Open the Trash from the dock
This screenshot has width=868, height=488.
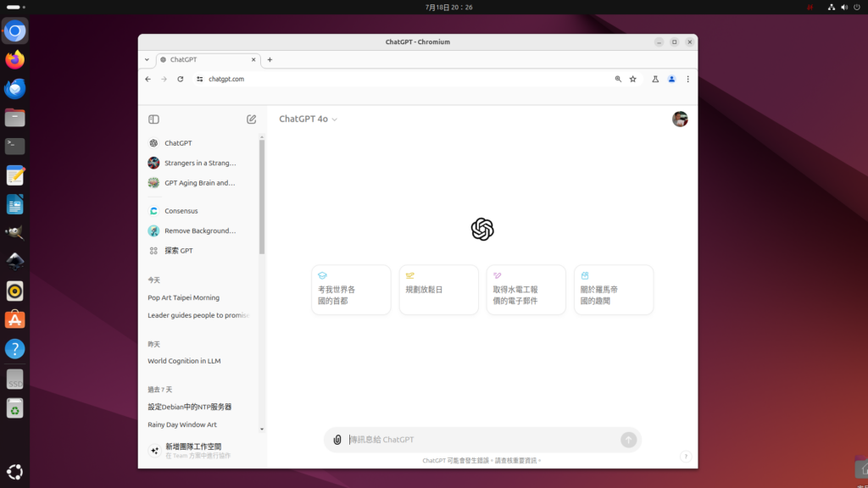15,408
